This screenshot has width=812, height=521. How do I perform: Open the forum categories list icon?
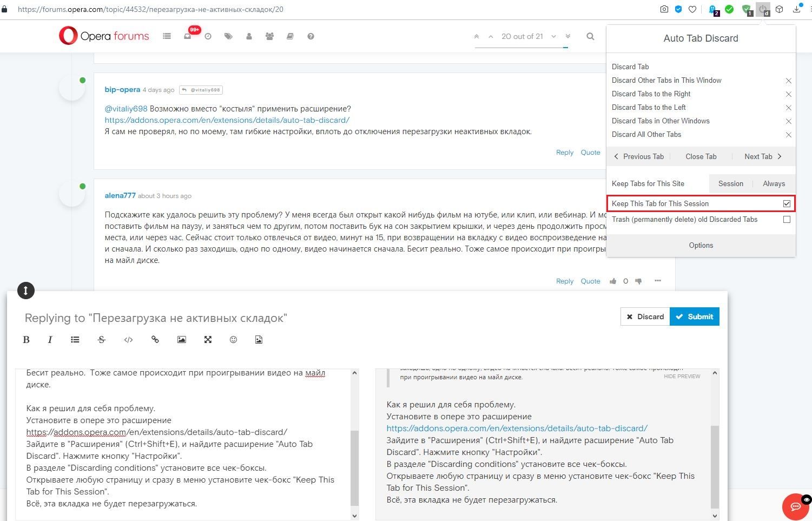[x=167, y=36]
